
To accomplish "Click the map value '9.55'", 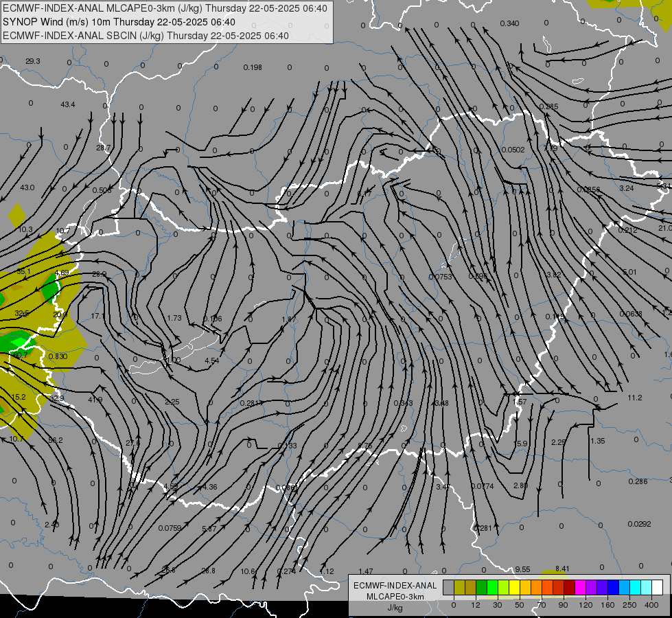I will [522, 569].
